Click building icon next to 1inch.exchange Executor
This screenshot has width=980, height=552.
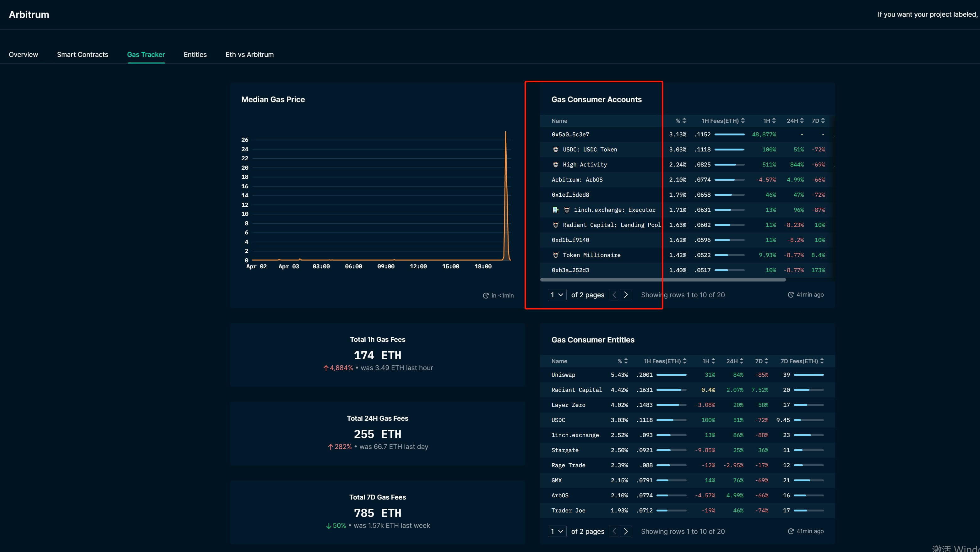point(555,210)
